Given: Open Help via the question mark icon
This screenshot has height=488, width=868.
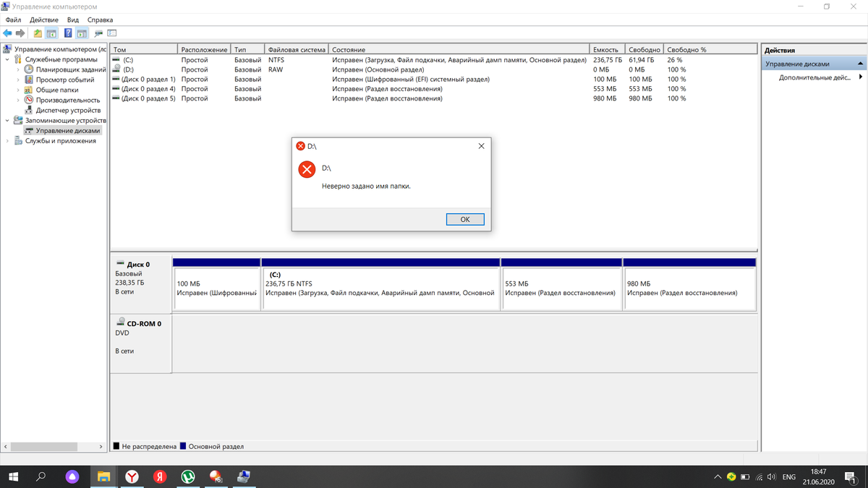Looking at the screenshot, I should (x=68, y=33).
